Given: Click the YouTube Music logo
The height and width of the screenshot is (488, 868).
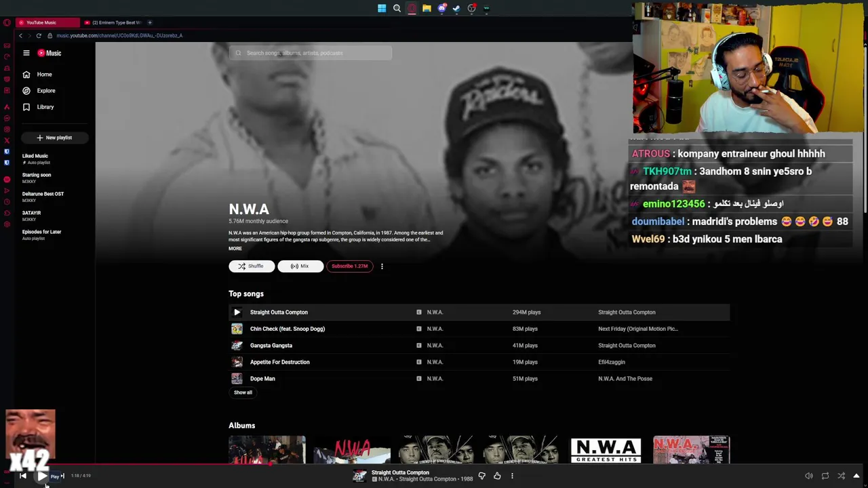Looking at the screenshot, I should point(50,53).
